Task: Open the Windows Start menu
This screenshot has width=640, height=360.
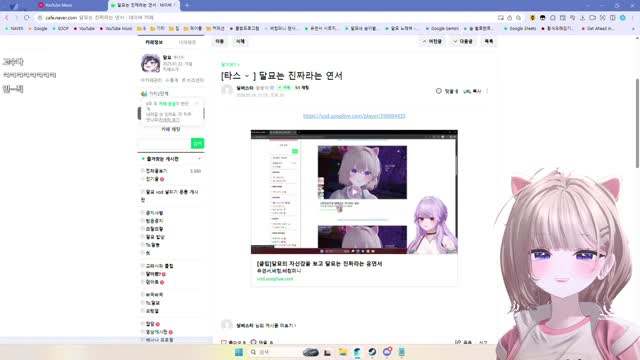Action: click(239, 352)
